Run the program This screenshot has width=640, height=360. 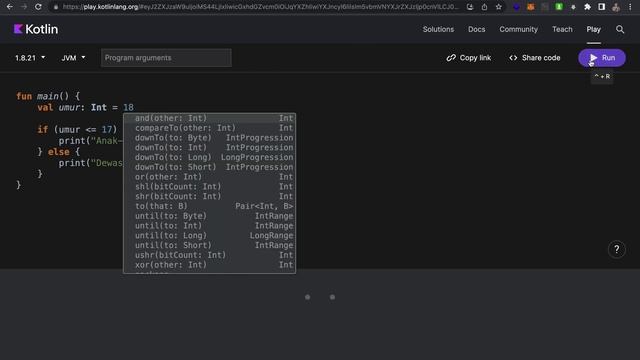(x=602, y=58)
